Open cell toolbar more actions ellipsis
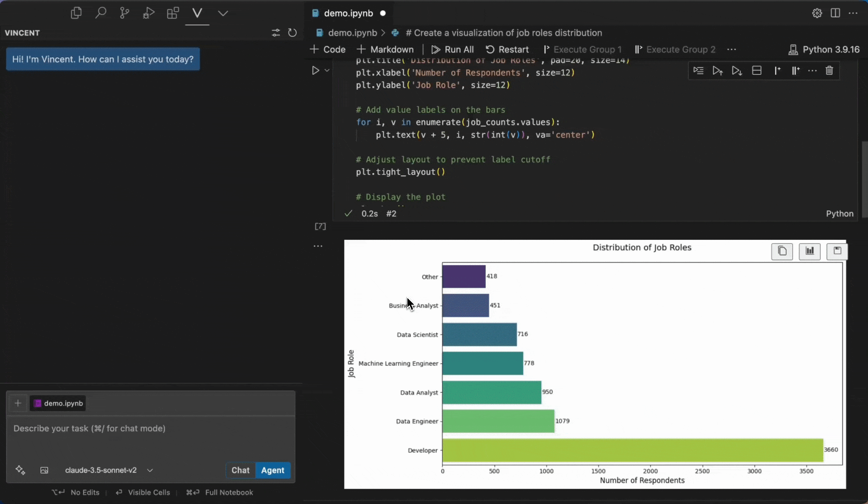 [x=812, y=70]
